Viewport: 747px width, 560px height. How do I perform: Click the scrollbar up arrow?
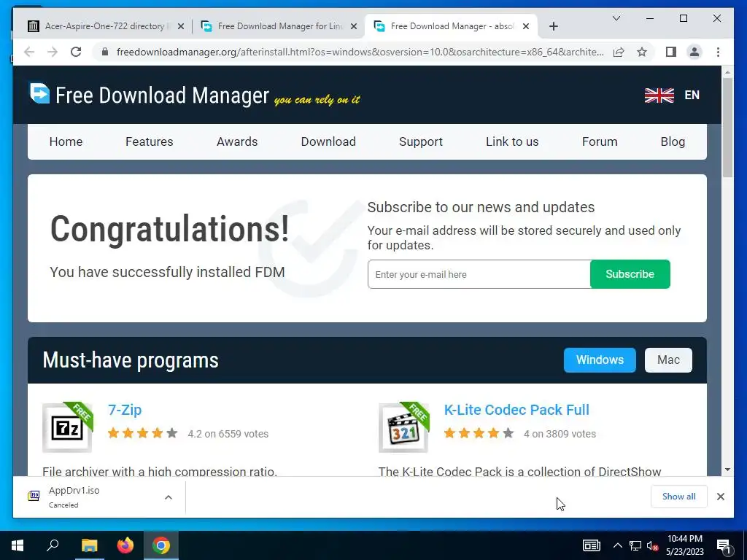pyautogui.click(x=727, y=72)
